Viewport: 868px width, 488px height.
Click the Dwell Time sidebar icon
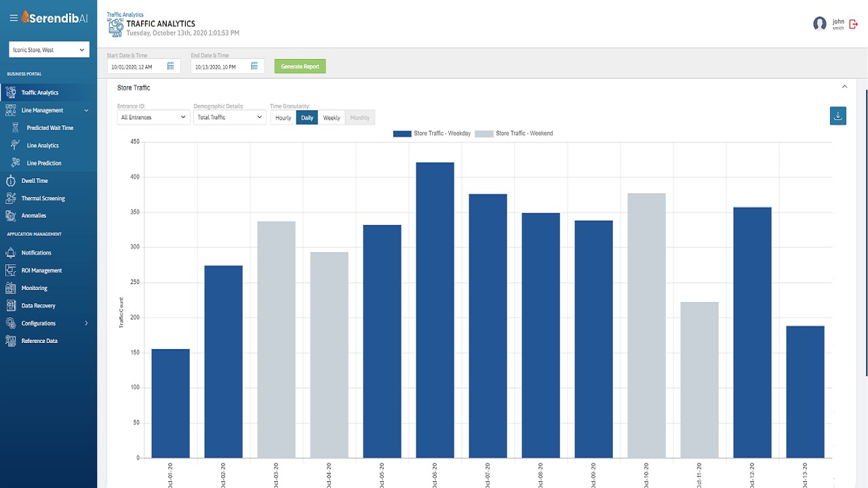tap(10, 181)
